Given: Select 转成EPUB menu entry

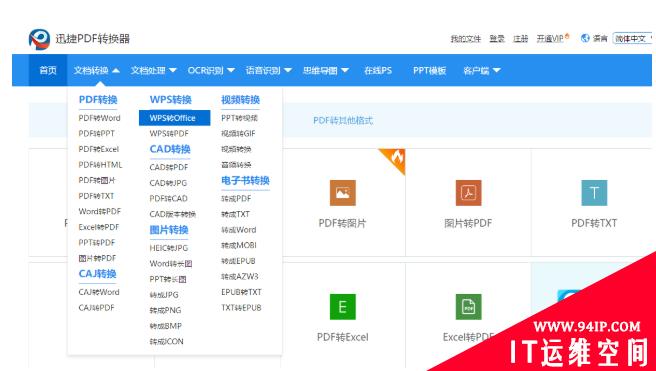Looking at the screenshot, I should coord(238,261).
